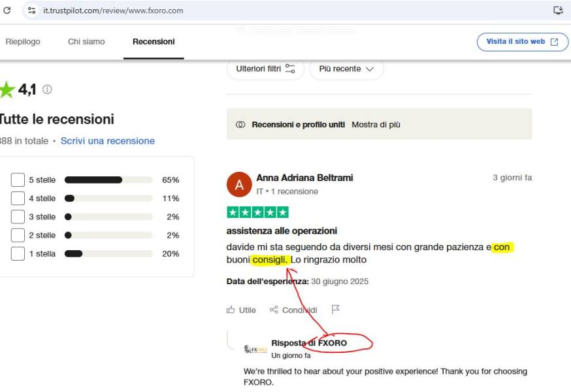Switch to the Chi siamo tab
Screen dimensions: 571x392
[86, 42]
